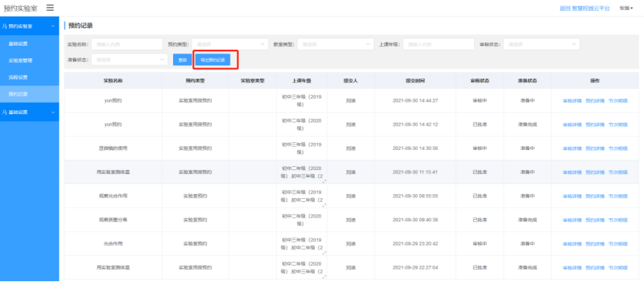The image size is (644, 282).
Task: Expand grade cell icon in 09:55:05 row
Action: (324, 205)
